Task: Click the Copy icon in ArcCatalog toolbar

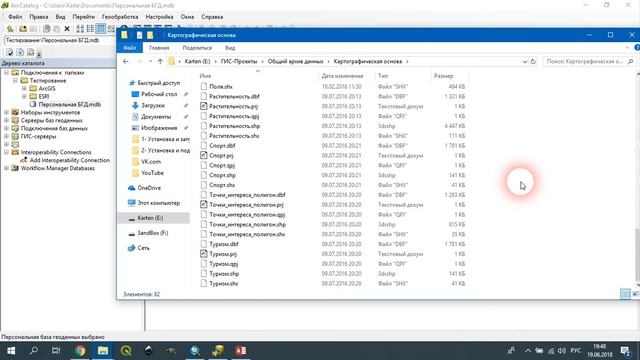Action: 47,29
